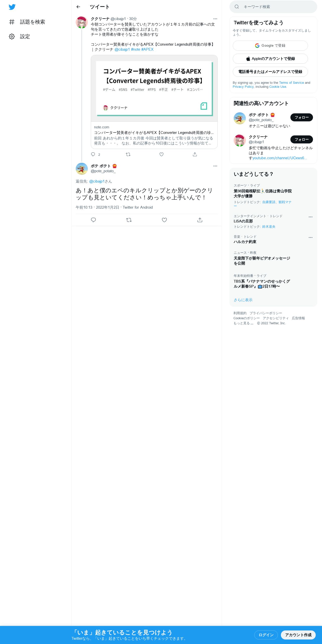
Task: Retweet the ククリーナ tweet about コンバーター
Action: tap(128, 154)
